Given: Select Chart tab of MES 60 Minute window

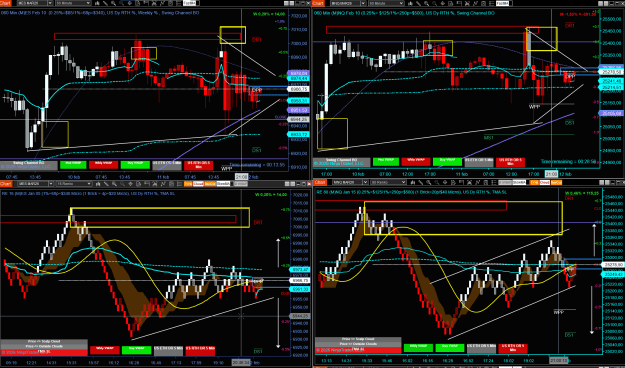Looking at the screenshot, I should (6, 3).
